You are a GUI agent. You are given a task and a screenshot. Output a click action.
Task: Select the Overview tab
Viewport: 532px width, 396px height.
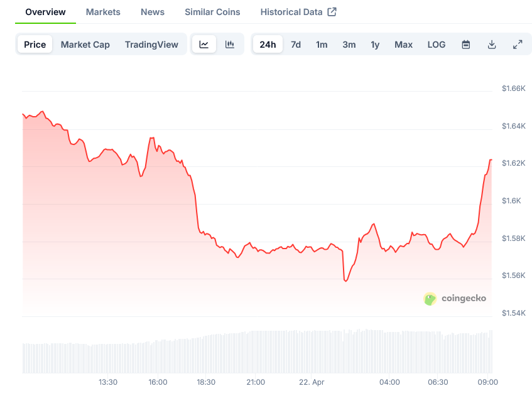[x=45, y=12]
